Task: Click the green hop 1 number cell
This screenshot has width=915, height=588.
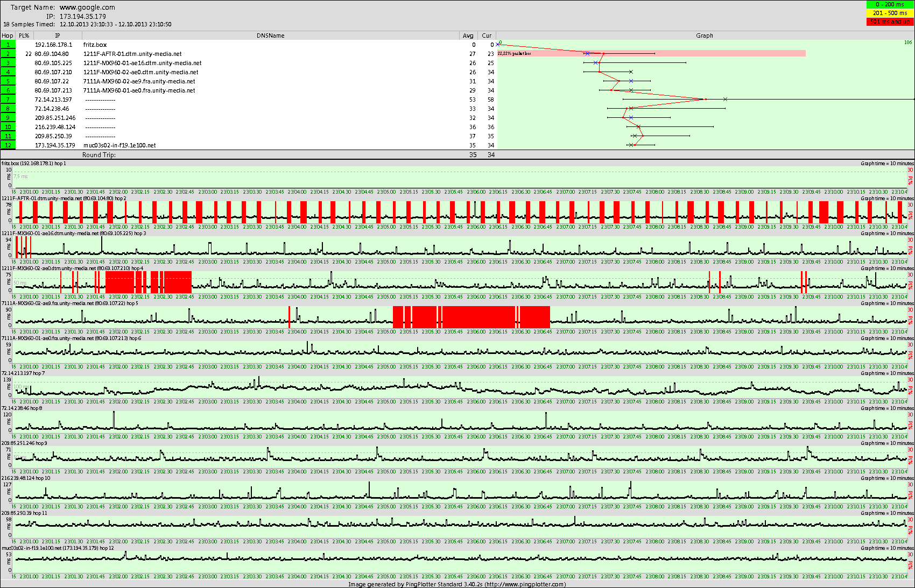Action: click(x=8, y=45)
